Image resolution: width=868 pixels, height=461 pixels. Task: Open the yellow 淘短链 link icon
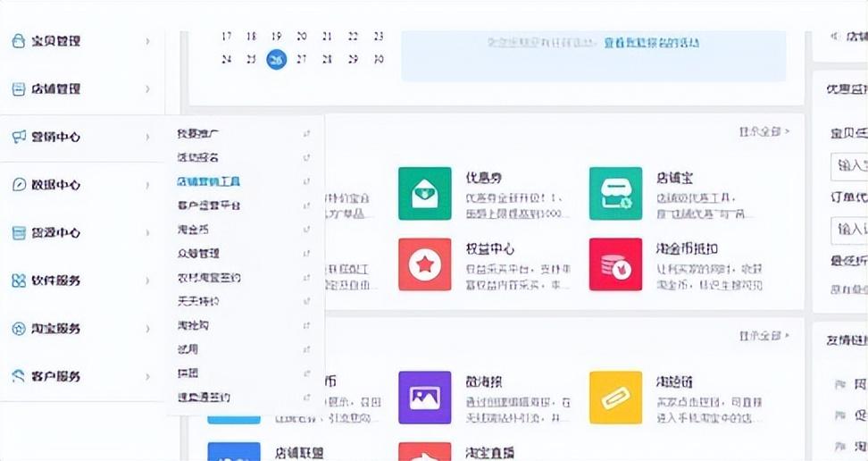(615, 398)
